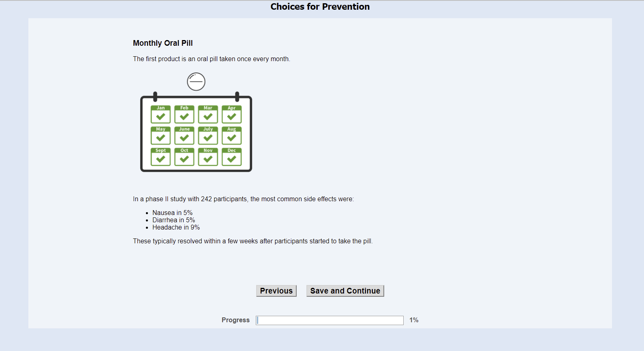
Task: Click the Feb checkmark calendar icon
Action: [x=184, y=115]
